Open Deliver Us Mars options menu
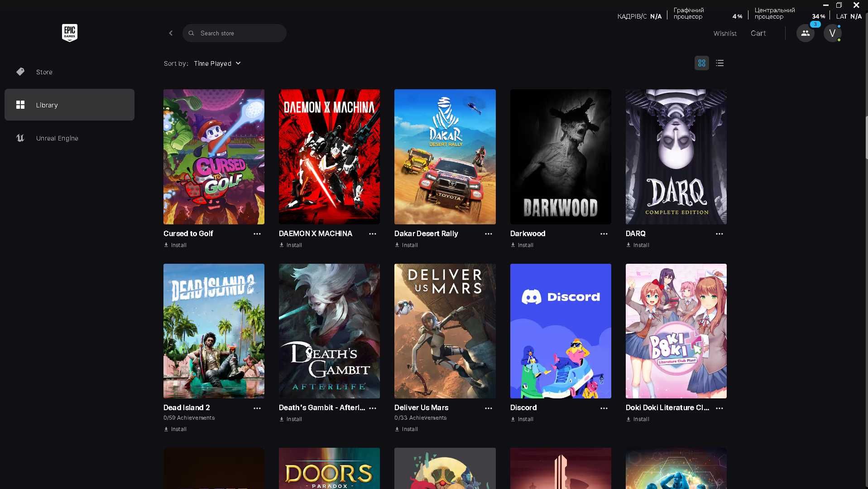 (x=489, y=408)
